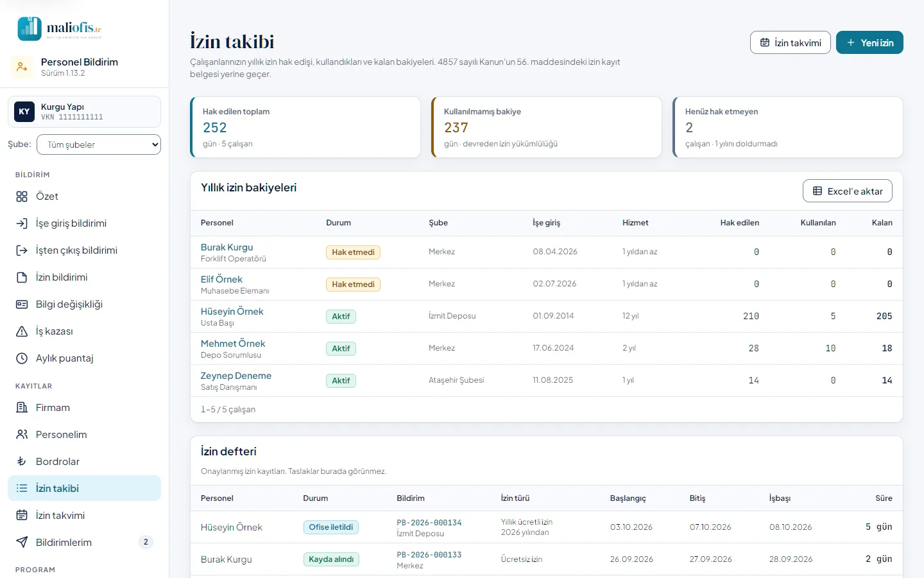The width and height of the screenshot is (924, 578).
Task: Open Hüseyin Örnek link in balances table
Action: point(232,311)
